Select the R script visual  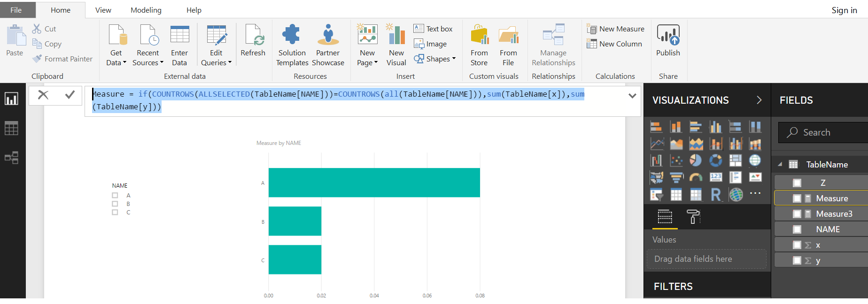pyautogui.click(x=715, y=194)
